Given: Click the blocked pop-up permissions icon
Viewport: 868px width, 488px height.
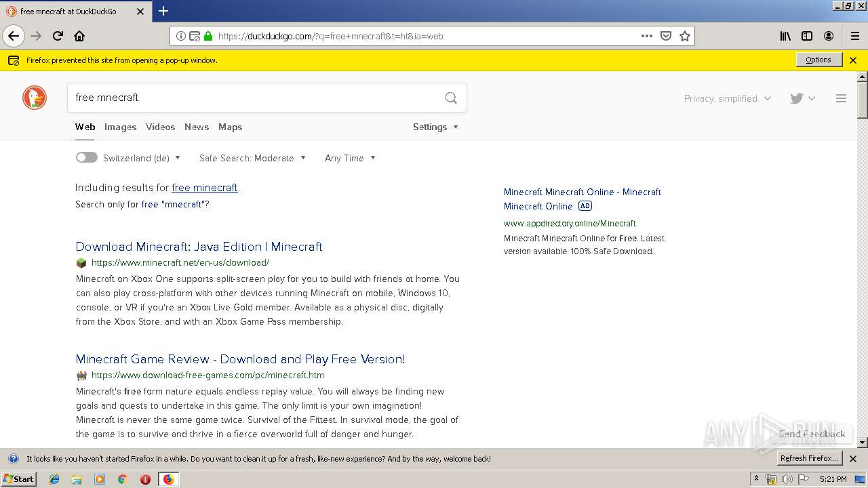Looking at the screenshot, I should coord(195,36).
